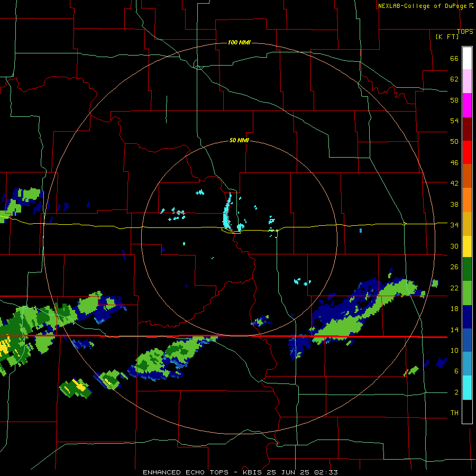Click the orange swatch near 38
The height and width of the screenshot is (476, 476).
[467, 200]
